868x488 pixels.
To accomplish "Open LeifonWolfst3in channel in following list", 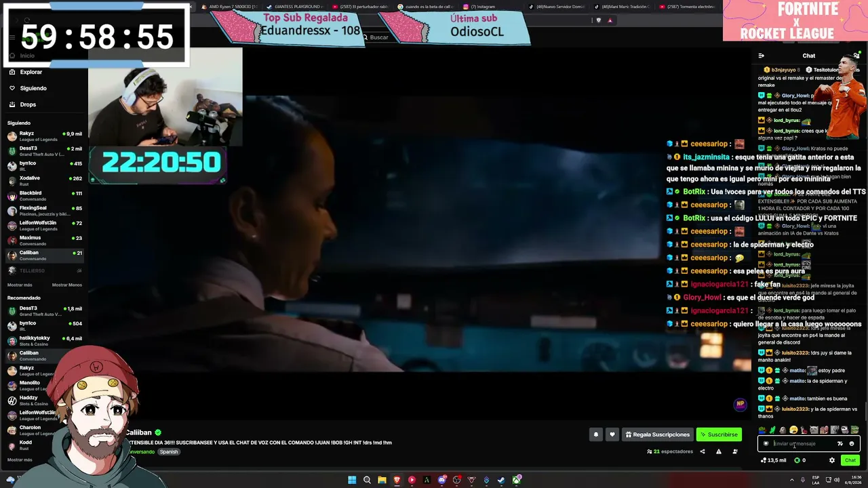I will tap(45, 226).
